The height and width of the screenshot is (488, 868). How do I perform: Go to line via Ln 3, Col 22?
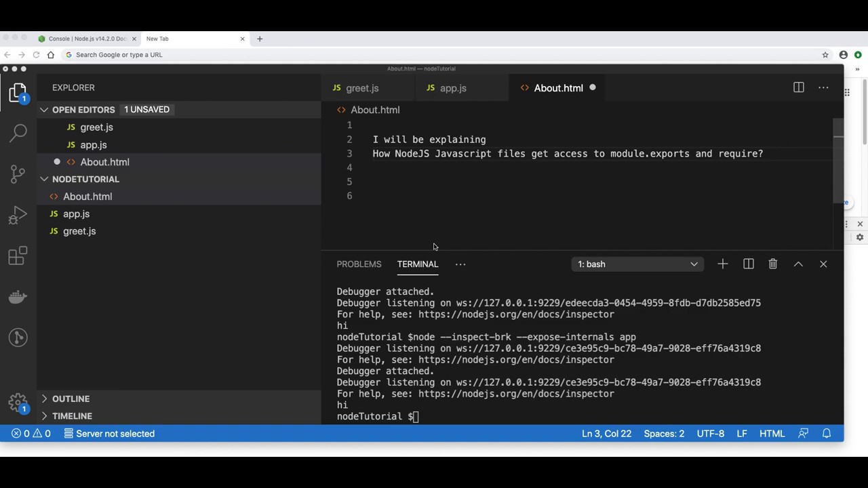(x=606, y=434)
